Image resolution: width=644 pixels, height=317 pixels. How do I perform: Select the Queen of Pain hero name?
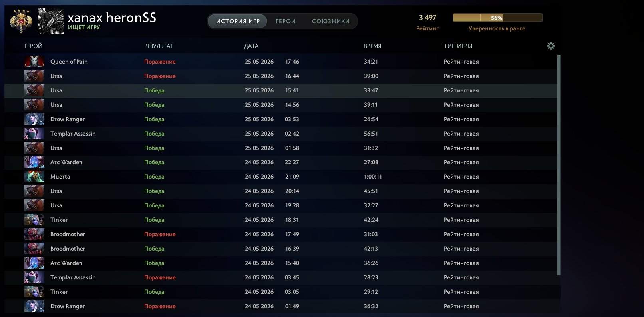[69, 62]
